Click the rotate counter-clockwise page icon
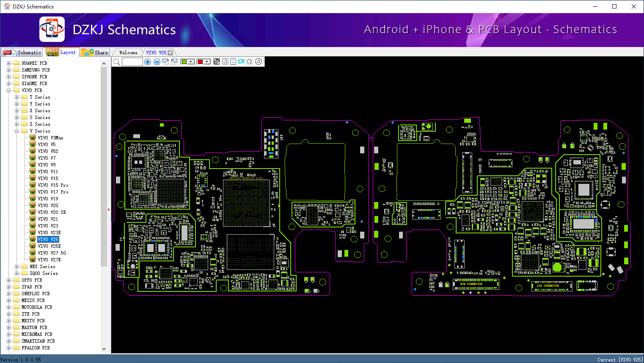Viewport: 644px width, 363px height. click(x=174, y=62)
